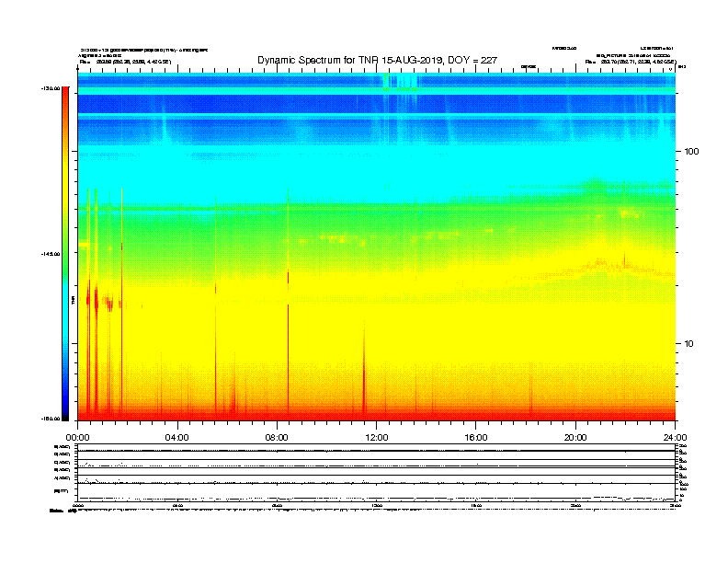Screen dimensions: 728x563
Task: Click the 00:00 time axis label
Action: click(x=77, y=438)
